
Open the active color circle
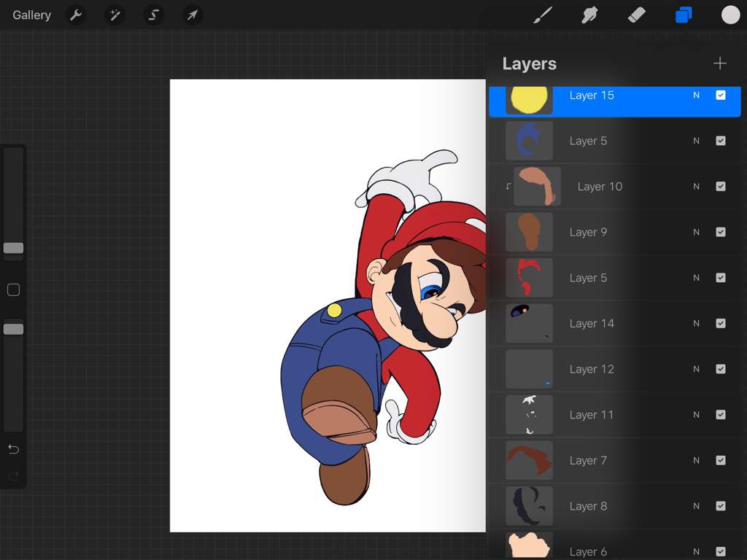click(730, 15)
